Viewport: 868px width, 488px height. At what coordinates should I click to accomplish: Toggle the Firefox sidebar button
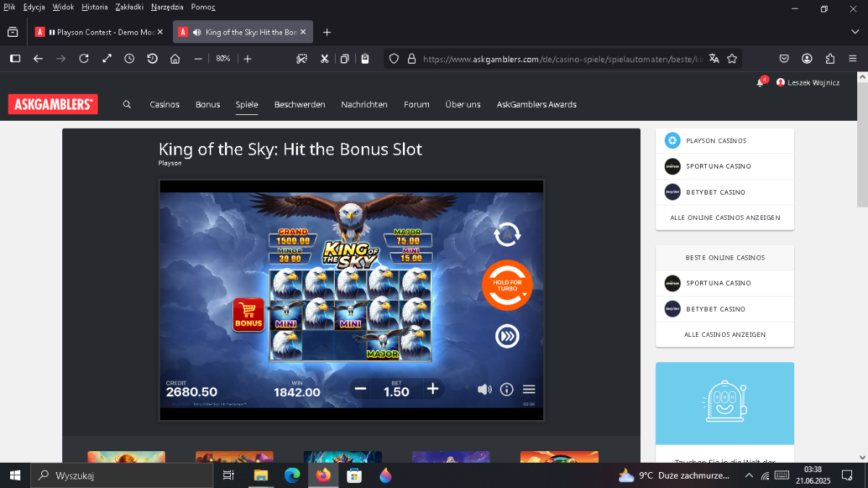pos(15,59)
